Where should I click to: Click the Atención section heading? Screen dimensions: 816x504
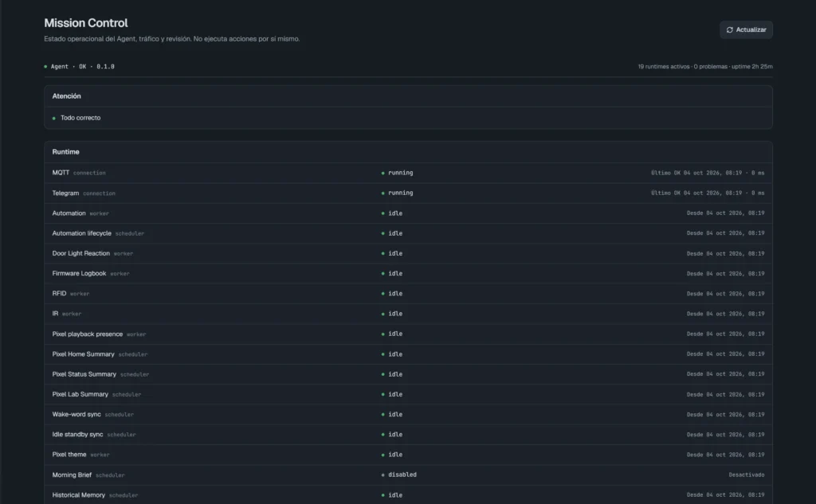pyautogui.click(x=67, y=96)
